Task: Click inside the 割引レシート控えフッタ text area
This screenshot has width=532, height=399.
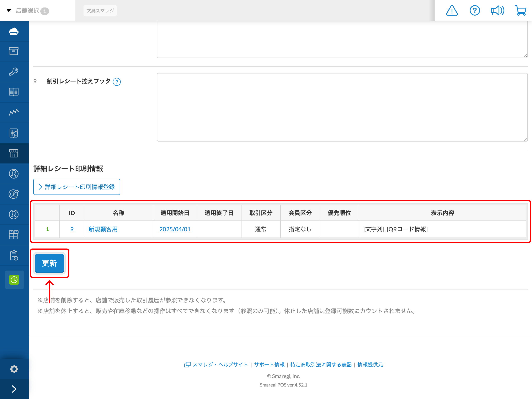Action: pyautogui.click(x=342, y=107)
